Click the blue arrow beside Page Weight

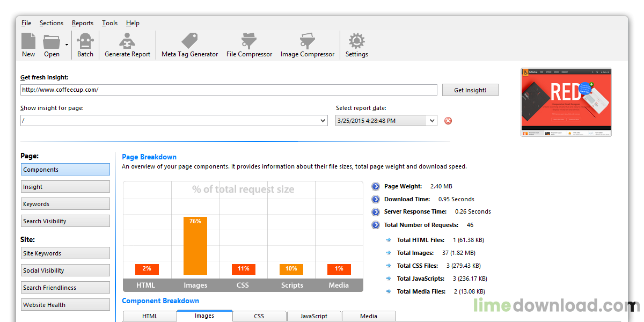pos(376,187)
